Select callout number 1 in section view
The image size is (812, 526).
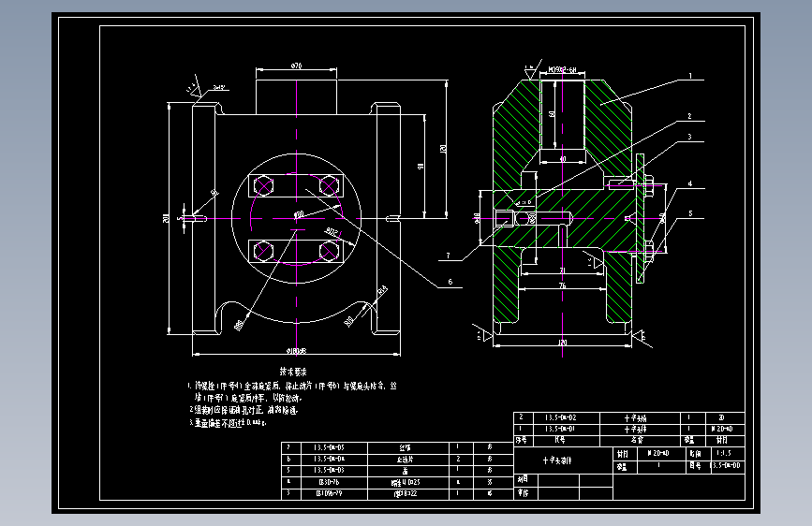coord(690,76)
